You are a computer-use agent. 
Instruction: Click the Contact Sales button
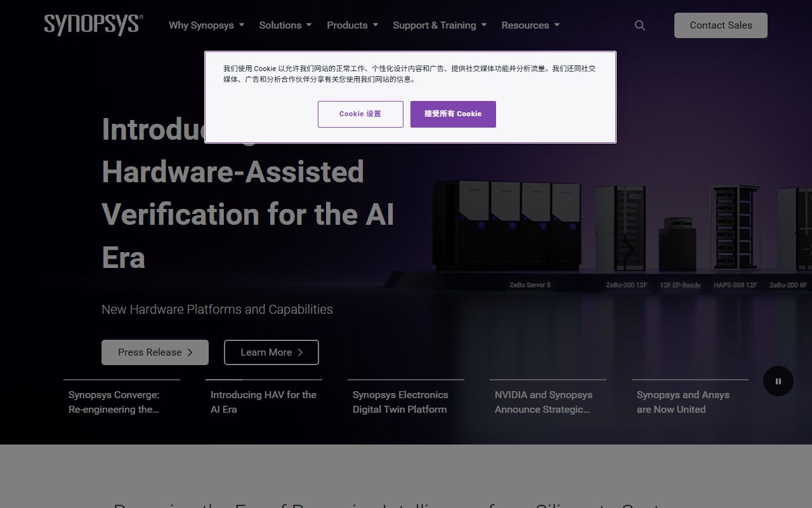[721, 25]
